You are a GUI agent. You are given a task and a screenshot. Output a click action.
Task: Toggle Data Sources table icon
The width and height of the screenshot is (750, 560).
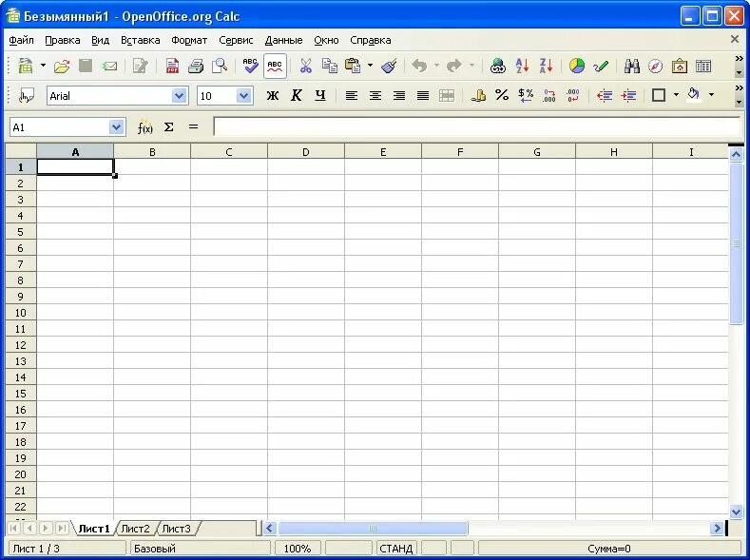[x=703, y=66]
